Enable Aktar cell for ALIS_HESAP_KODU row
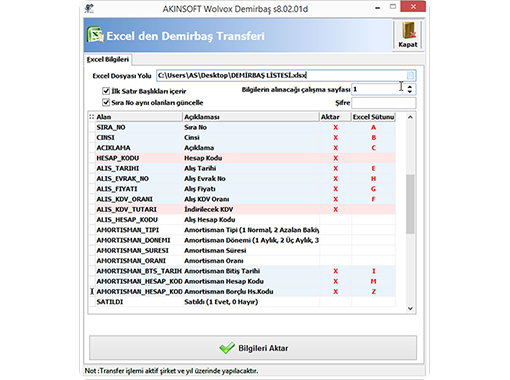The height and width of the screenshot is (380, 510). [335, 220]
